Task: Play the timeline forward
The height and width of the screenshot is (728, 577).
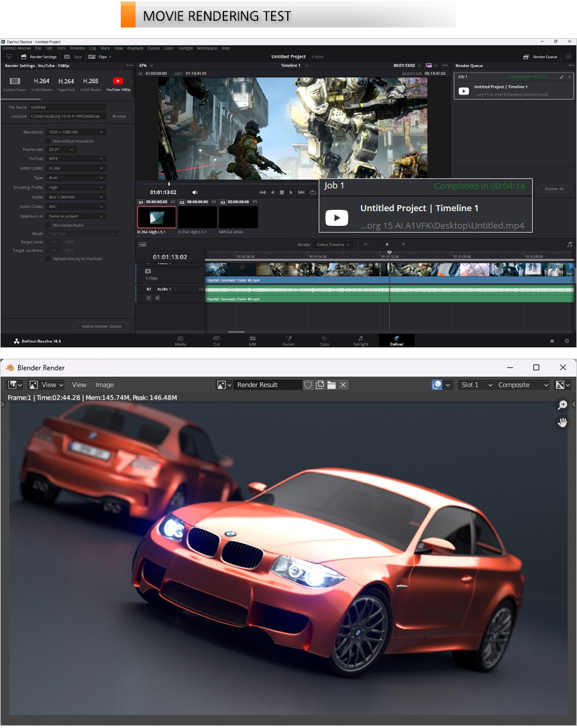Action: (x=291, y=192)
